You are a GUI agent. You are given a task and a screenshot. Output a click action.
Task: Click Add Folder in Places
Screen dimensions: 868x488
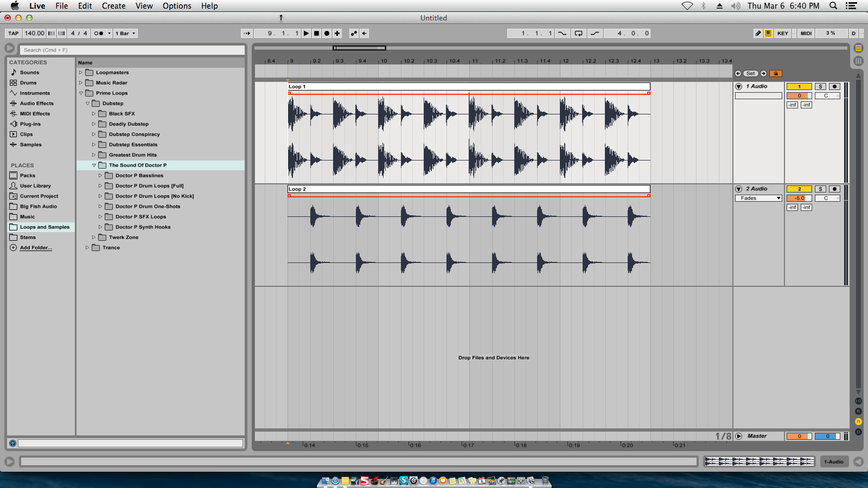tap(35, 247)
